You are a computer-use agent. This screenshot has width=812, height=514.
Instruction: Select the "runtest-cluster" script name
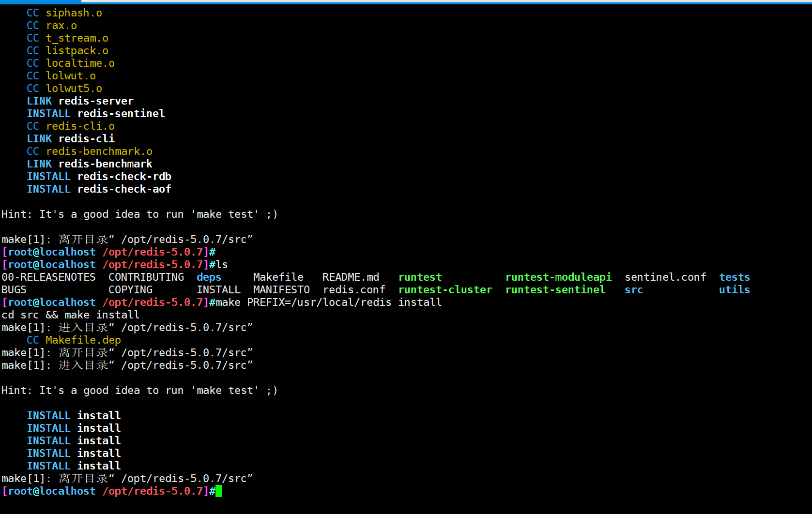coord(445,290)
